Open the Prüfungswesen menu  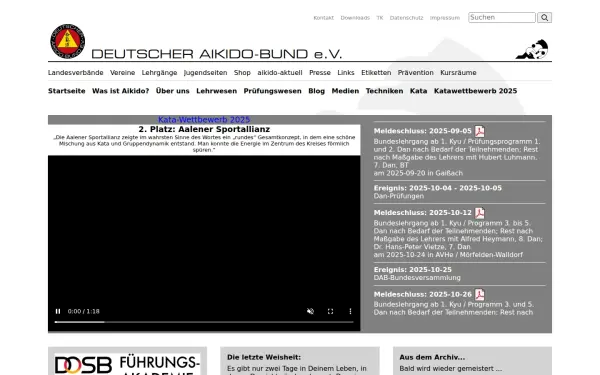point(272,91)
